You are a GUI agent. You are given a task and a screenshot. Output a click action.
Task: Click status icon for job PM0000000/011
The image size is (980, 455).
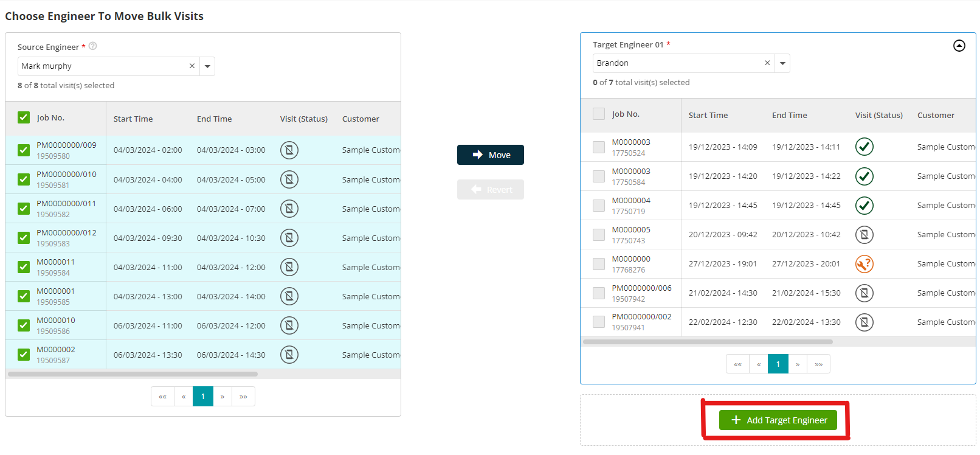point(289,208)
